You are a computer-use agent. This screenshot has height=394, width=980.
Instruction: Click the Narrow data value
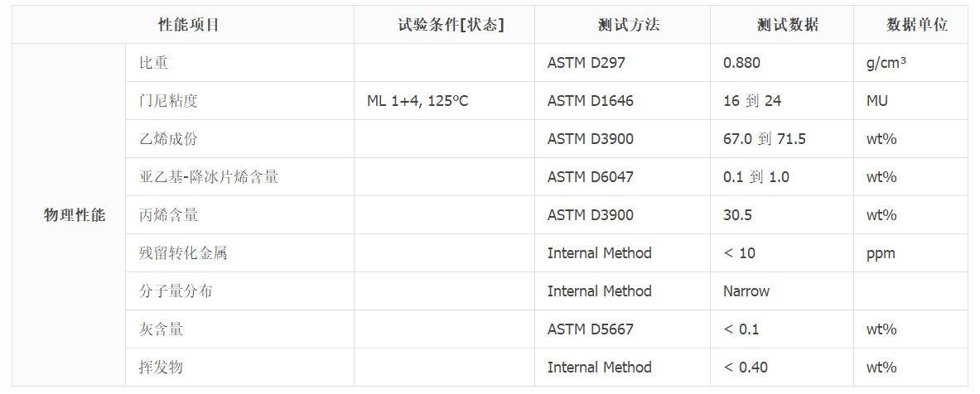(746, 291)
